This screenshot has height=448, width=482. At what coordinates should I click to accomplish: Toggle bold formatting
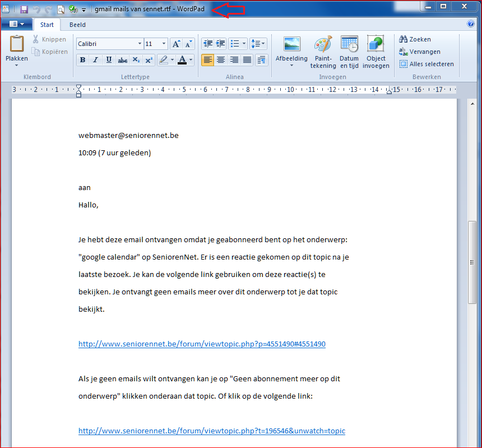(83, 60)
